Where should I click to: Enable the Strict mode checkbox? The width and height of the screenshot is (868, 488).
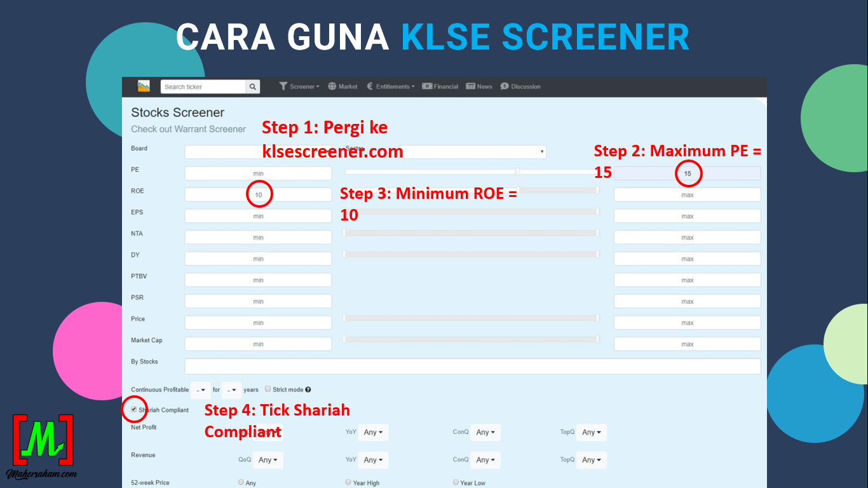pyautogui.click(x=268, y=389)
